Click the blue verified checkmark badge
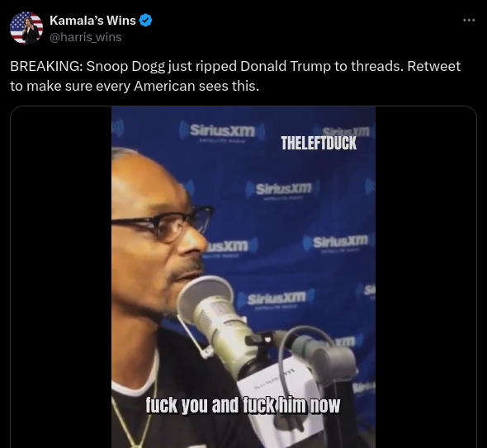487x448 pixels. click(x=145, y=21)
